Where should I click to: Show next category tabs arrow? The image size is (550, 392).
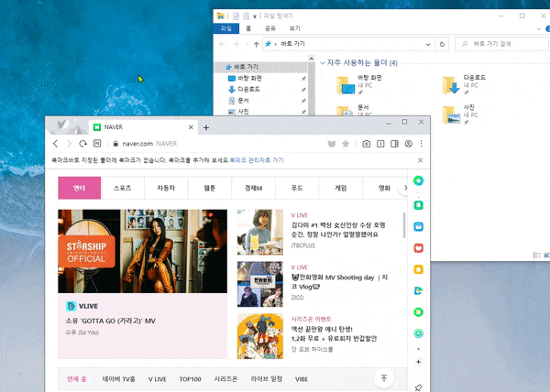tap(404, 188)
